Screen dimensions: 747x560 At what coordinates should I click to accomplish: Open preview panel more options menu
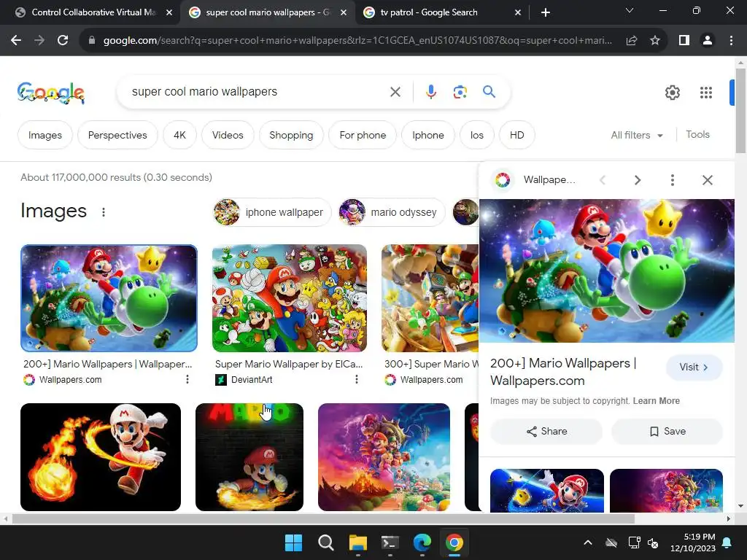tap(672, 180)
